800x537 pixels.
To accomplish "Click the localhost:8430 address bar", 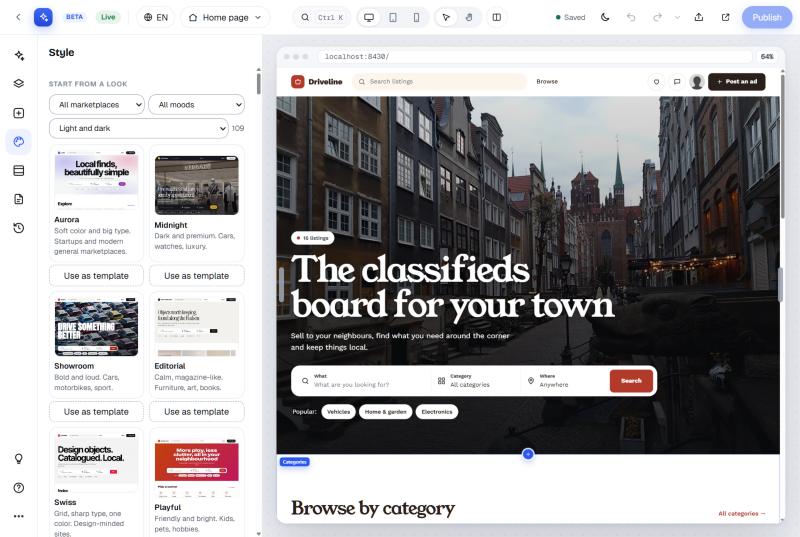I will (535, 57).
